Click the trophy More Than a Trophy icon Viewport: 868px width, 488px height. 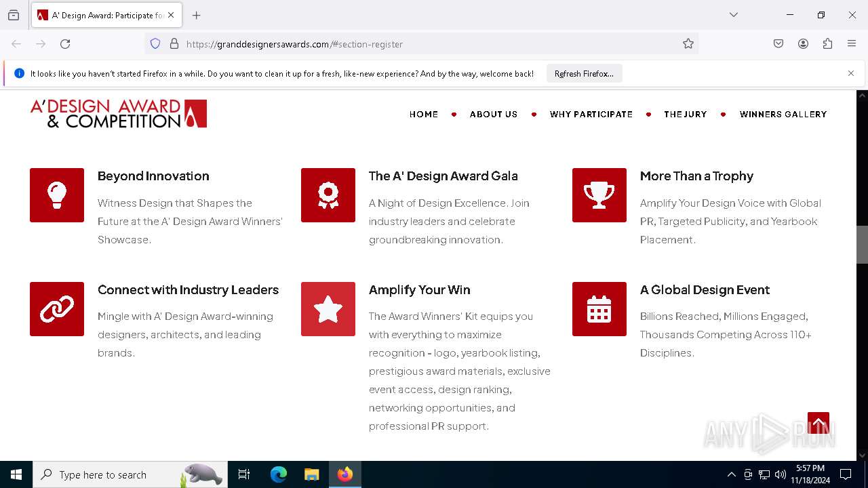point(599,195)
